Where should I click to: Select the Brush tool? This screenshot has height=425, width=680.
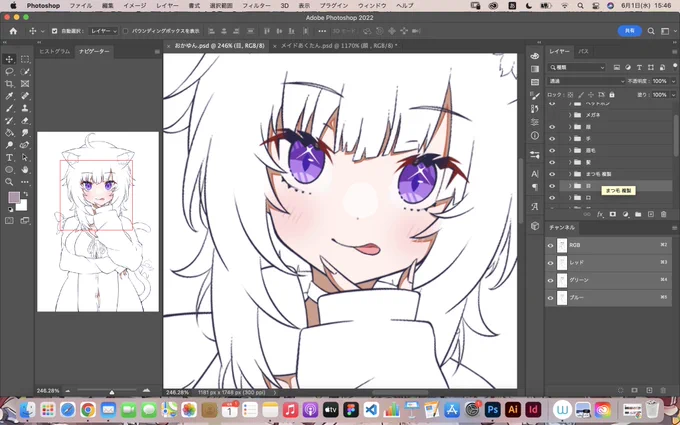coord(9,108)
